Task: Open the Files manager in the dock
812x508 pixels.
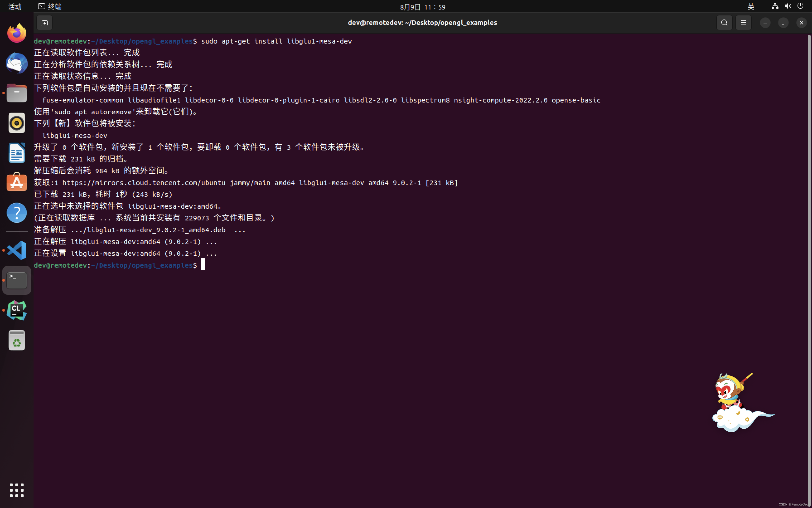Action: point(17,93)
